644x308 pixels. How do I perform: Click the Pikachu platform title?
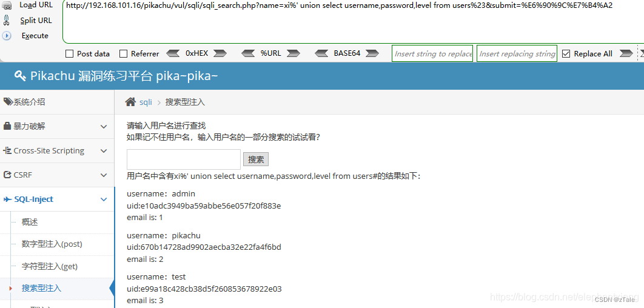pos(124,76)
